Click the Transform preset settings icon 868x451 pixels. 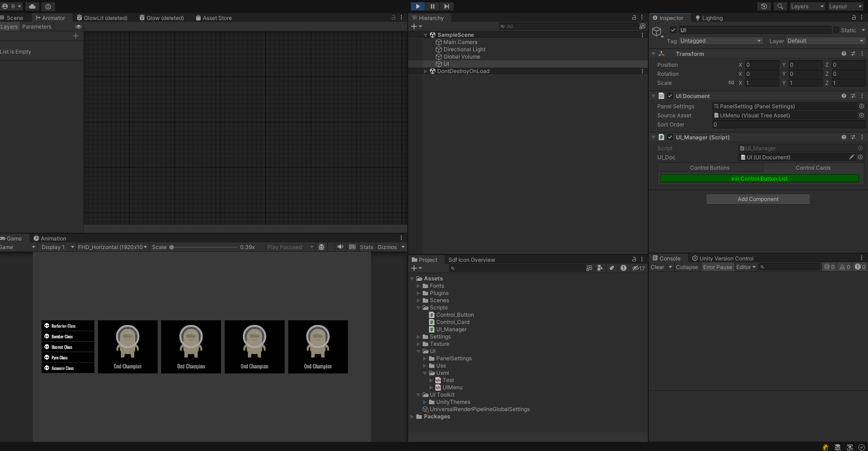(853, 54)
